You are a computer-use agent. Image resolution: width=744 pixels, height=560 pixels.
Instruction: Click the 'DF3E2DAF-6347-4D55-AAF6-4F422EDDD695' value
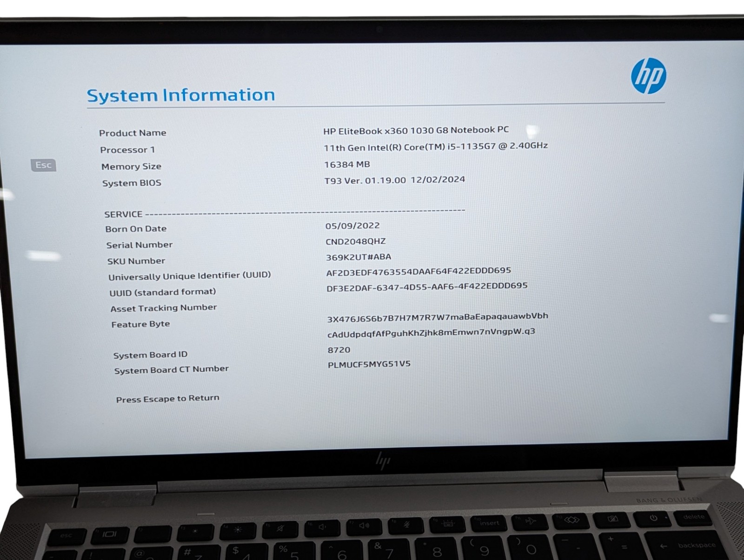pos(427,287)
